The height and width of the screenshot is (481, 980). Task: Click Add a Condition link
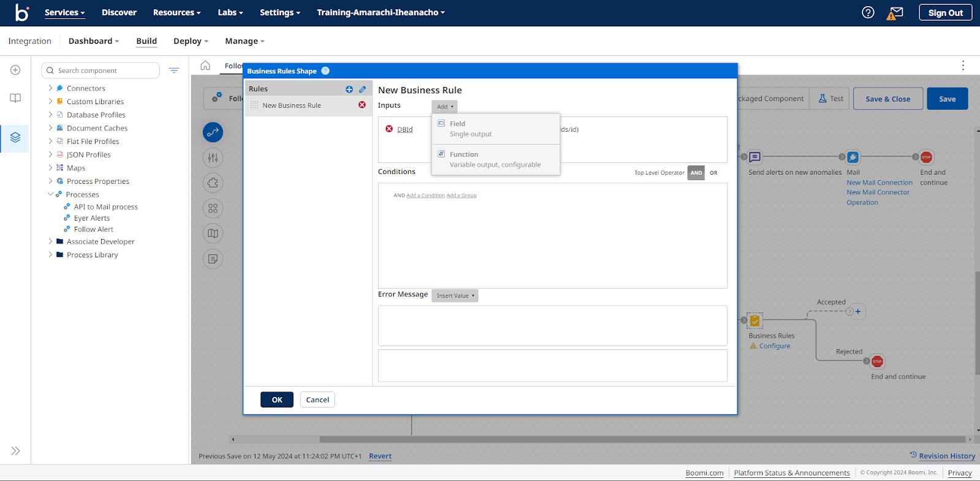(426, 195)
